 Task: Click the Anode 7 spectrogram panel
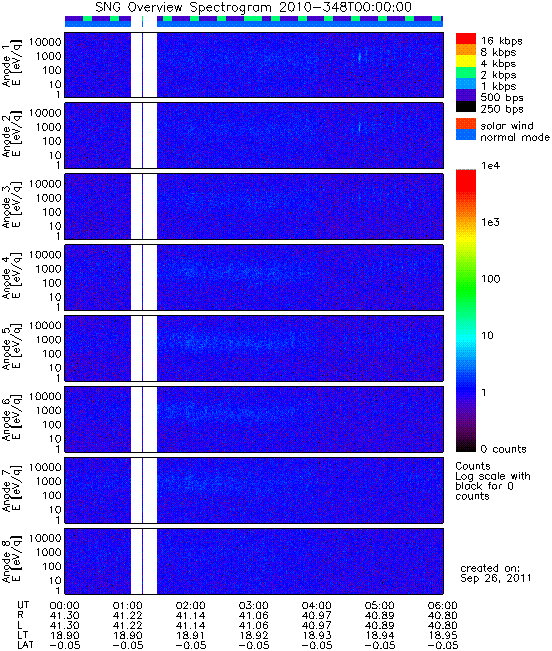pyautogui.click(x=254, y=490)
